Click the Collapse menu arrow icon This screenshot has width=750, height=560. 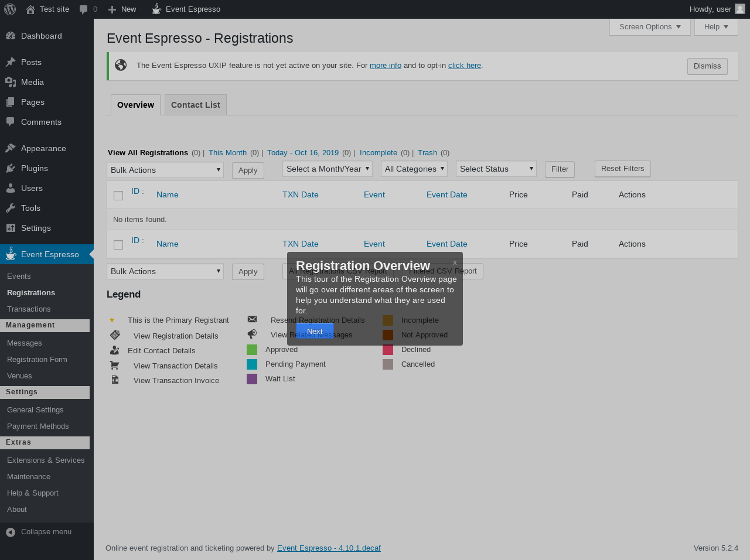tap(11, 532)
